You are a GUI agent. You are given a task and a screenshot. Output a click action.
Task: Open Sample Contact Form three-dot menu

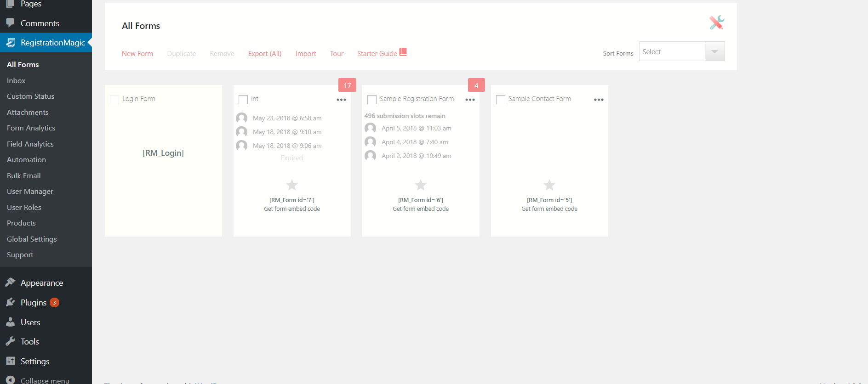pyautogui.click(x=599, y=100)
